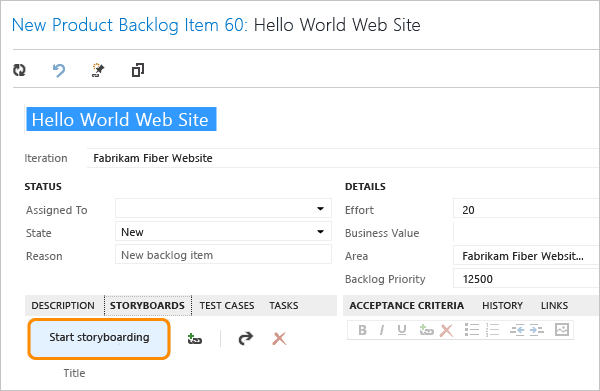Click the work item template icon

pyautogui.click(x=98, y=70)
